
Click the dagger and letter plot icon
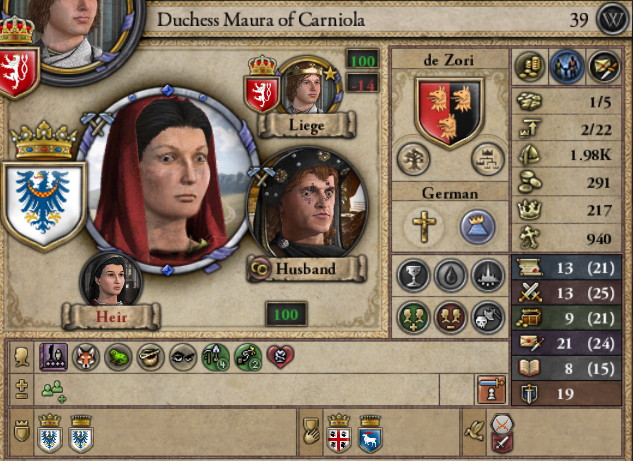click(604, 67)
